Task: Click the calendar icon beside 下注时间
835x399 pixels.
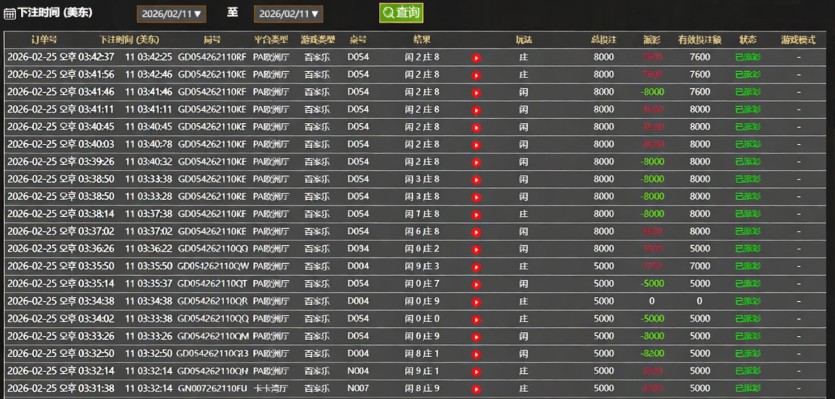Action: point(10,14)
